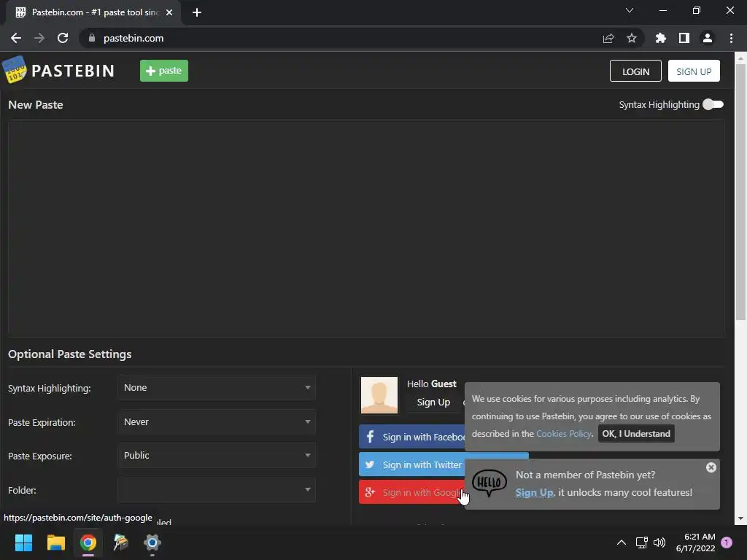
Task: Click the SIGN UP button in header
Action: [x=694, y=71]
